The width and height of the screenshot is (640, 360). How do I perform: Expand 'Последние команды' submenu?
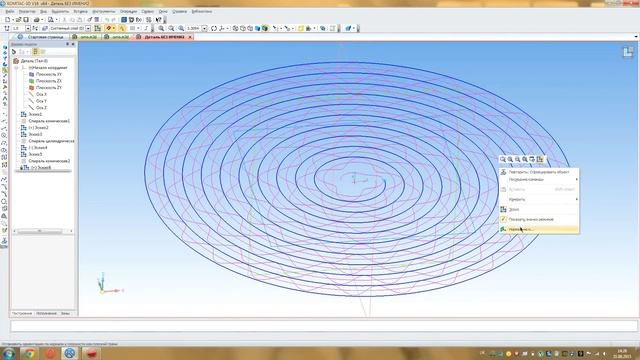click(x=539, y=180)
